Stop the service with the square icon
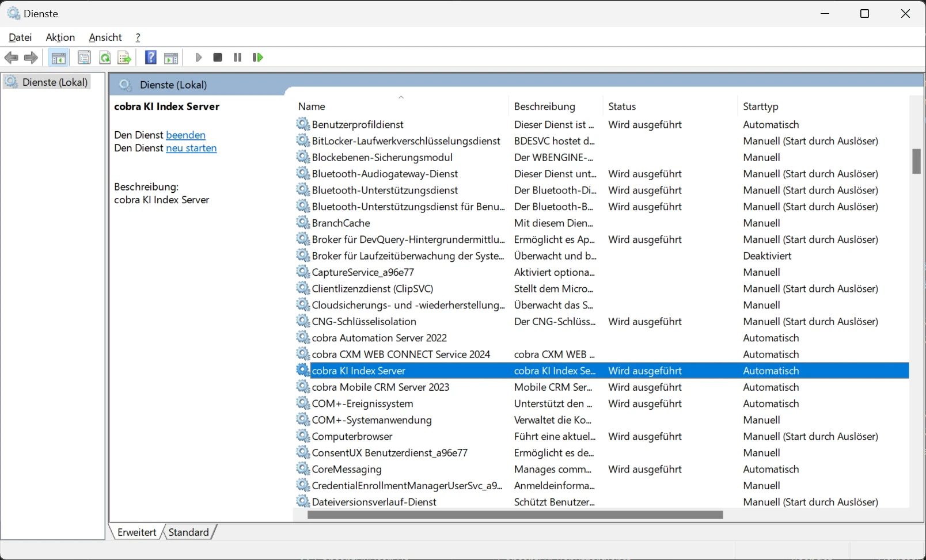This screenshot has width=926, height=560. (218, 58)
